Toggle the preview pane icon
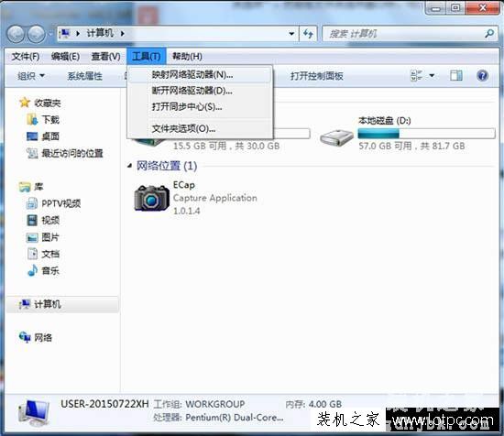504x436 pixels. pos(456,76)
